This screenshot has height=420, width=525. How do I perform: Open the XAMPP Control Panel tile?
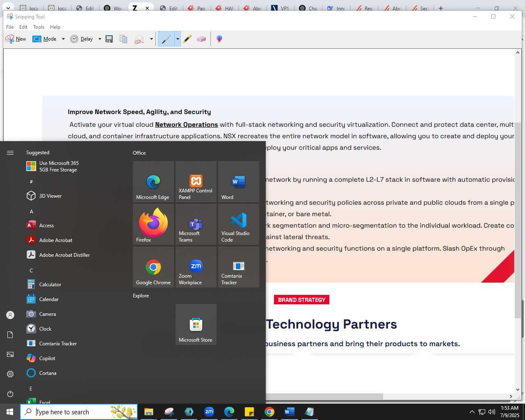pos(196,182)
